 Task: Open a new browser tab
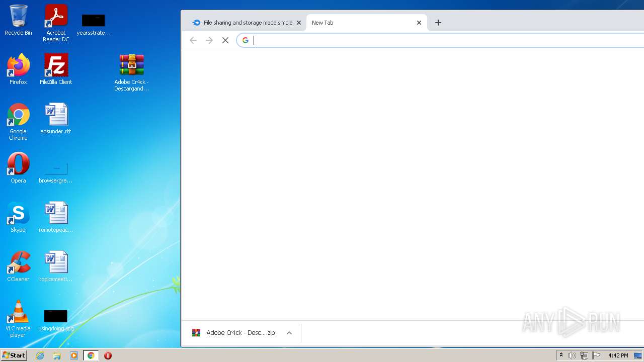438,23
